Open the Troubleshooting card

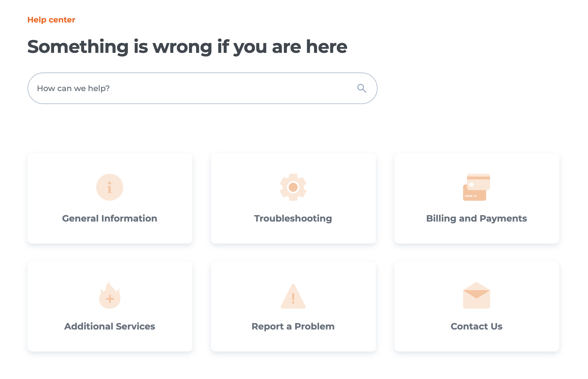[293, 198]
